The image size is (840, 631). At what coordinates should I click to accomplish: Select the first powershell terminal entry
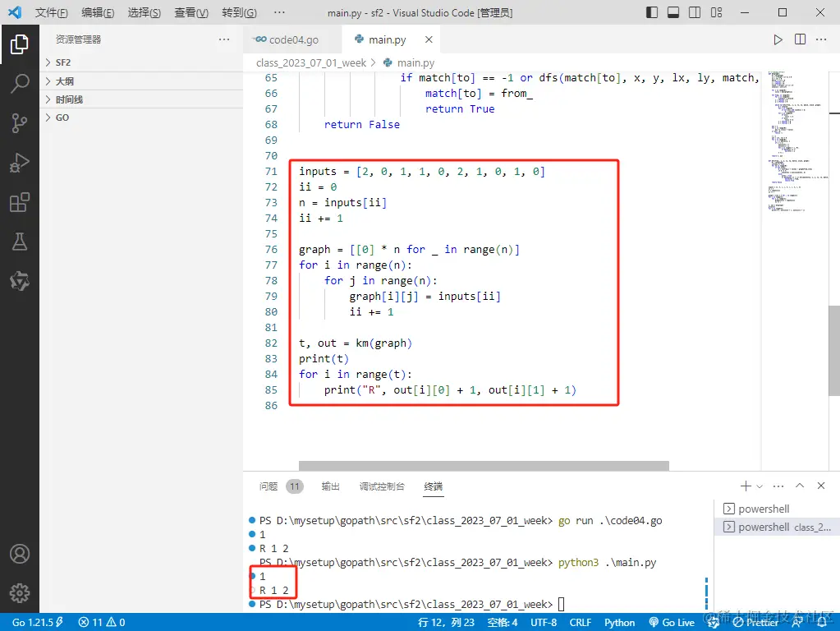tap(777, 509)
